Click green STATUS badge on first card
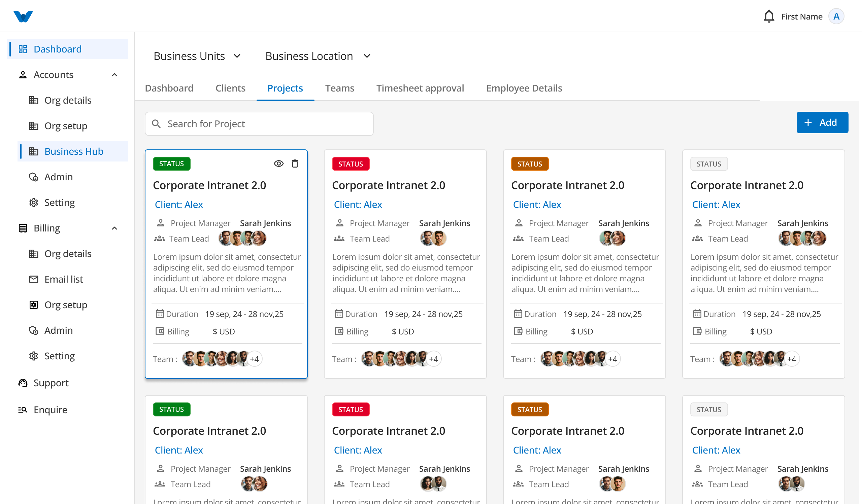 point(171,164)
